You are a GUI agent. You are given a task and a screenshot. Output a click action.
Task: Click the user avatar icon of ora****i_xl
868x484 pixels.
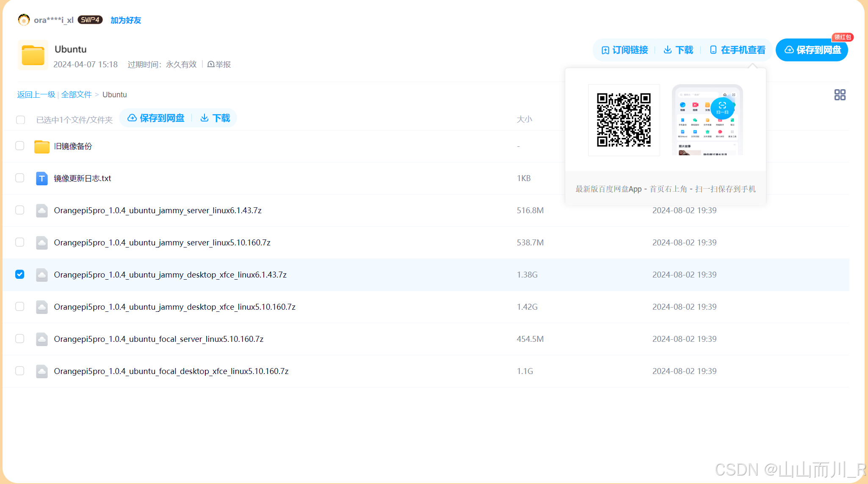tap(24, 20)
